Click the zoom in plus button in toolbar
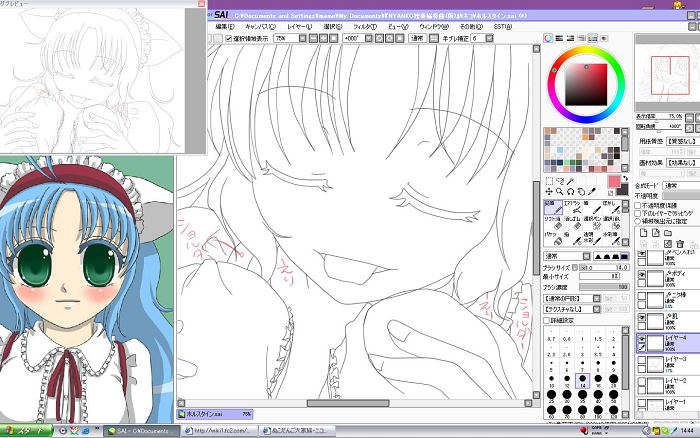The height and width of the screenshot is (438, 700). [324, 39]
